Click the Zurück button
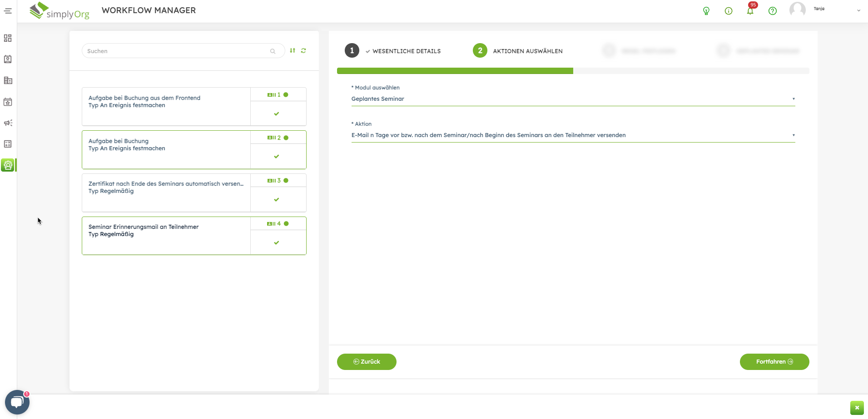 tap(367, 362)
